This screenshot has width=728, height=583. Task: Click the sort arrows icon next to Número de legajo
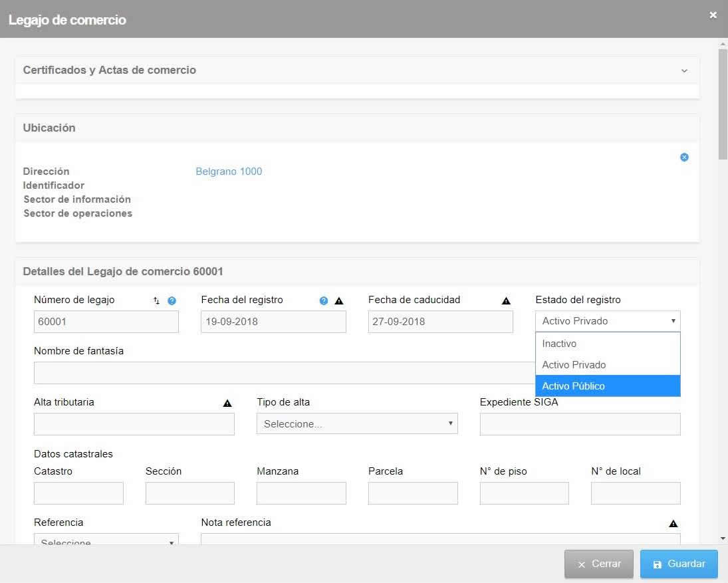click(156, 300)
